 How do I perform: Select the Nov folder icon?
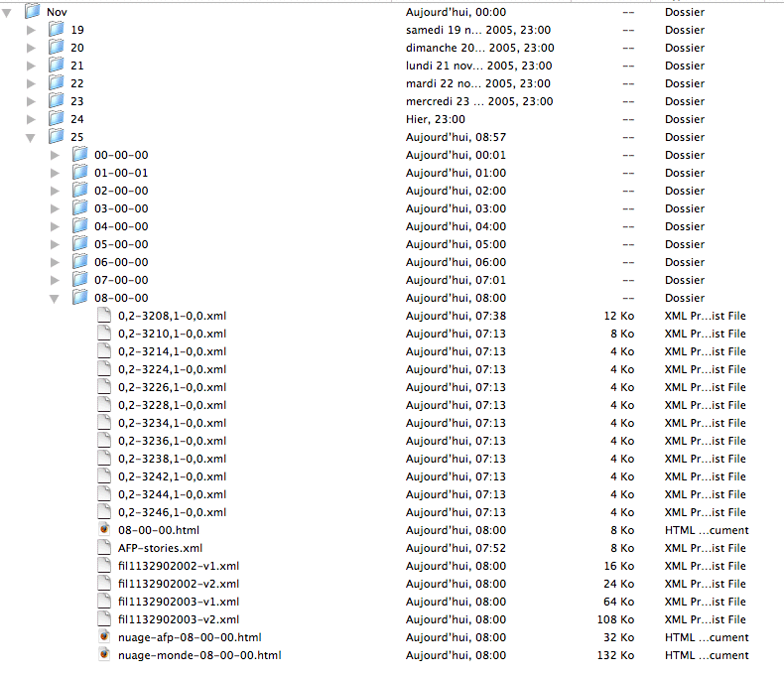(x=32, y=11)
